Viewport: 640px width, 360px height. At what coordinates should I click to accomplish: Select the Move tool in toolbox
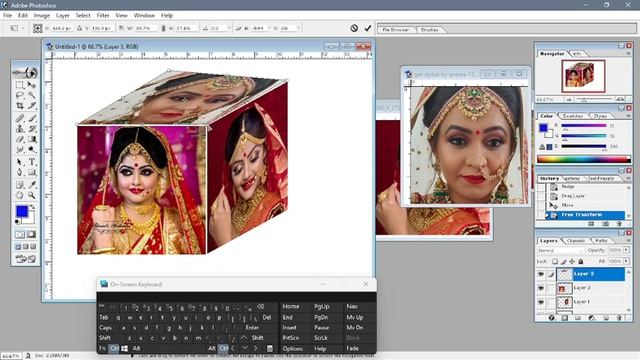pos(31,85)
